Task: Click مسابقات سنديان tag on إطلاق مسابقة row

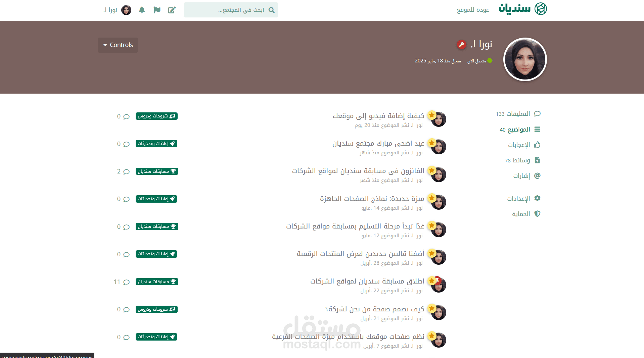Action: pos(157,282)
